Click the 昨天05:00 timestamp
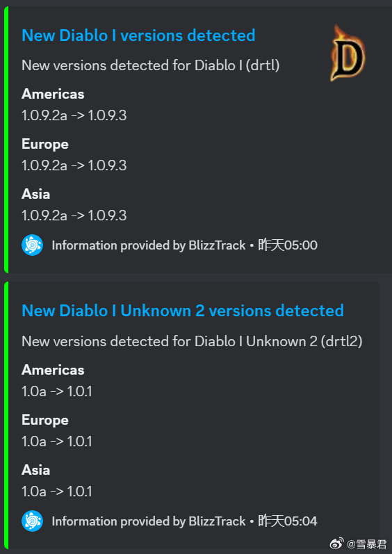This screenshot has width=392, height=554. [288, 245]
